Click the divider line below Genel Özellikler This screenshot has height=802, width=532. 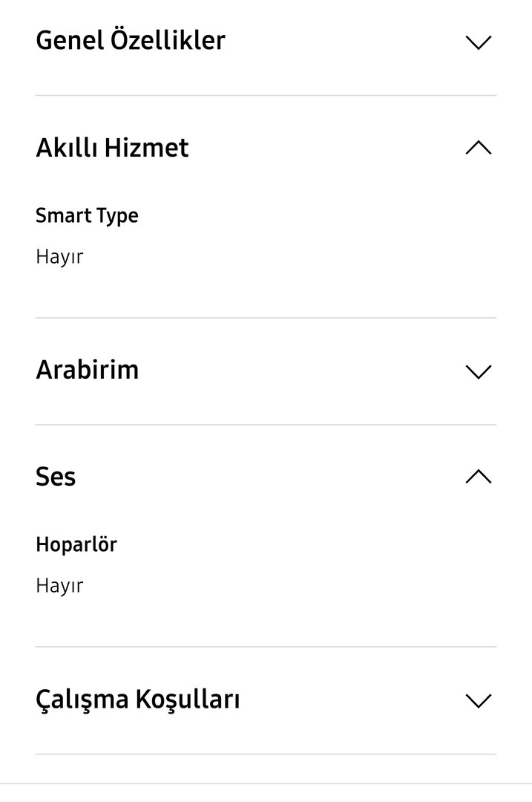click(x=266, y=95)
